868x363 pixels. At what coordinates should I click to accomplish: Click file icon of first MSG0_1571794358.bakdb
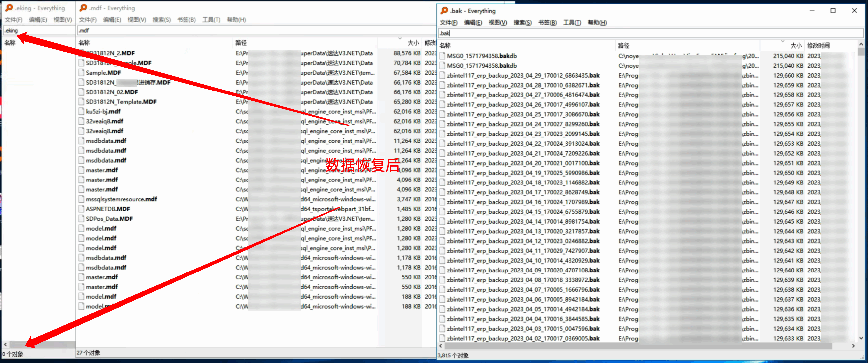[442, 56]
